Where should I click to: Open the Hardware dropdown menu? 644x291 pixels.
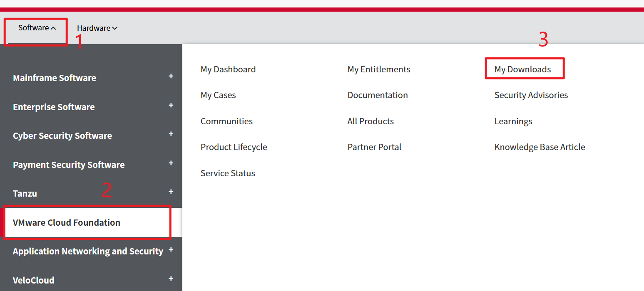coord(97,28)
